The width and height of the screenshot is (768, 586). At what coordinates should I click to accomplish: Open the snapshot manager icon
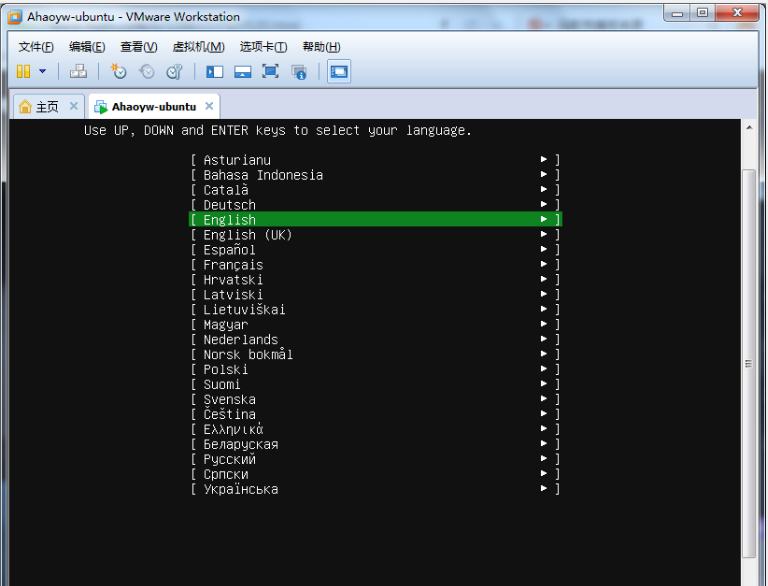(x=174, y=71)
